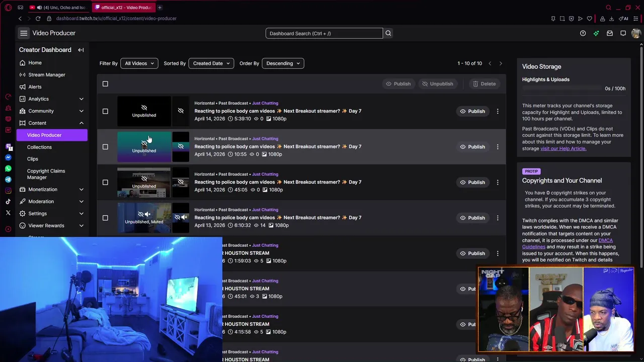Screen dimensions: 644x362
Task: Open Opera snapshot tool icon
Action: 562,19
